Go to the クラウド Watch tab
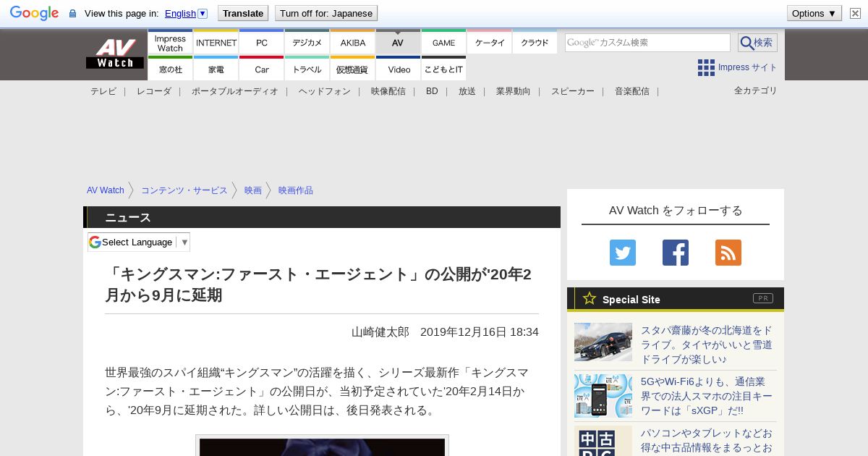The height and width of the screenshot is (456, 868). click(x=535, y=43)
